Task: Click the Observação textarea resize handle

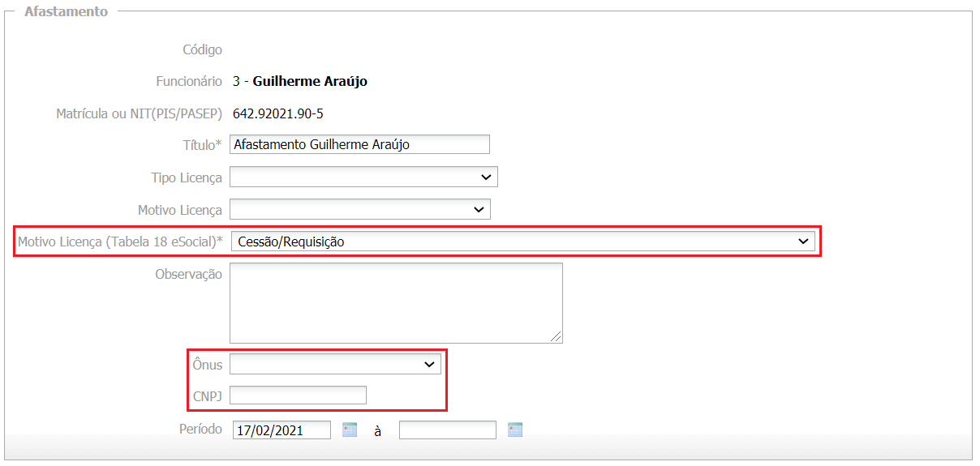Action: pos(557,337)
